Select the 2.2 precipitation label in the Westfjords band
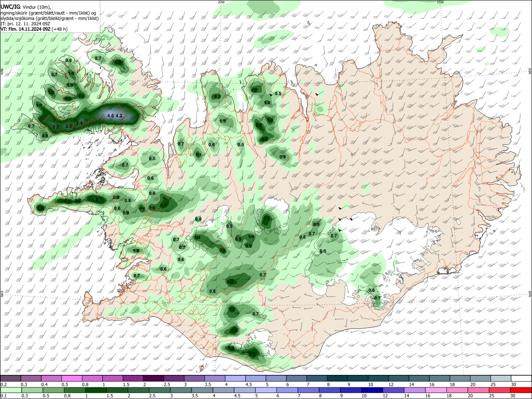This screenshot has width=532, height=399. click(x=56, y=127)
